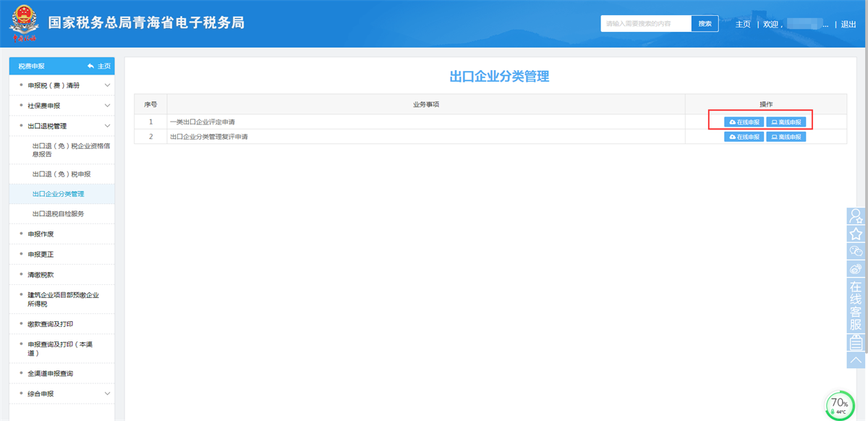Select 出口退（免）税申报 in sidebar

(61, 174)
